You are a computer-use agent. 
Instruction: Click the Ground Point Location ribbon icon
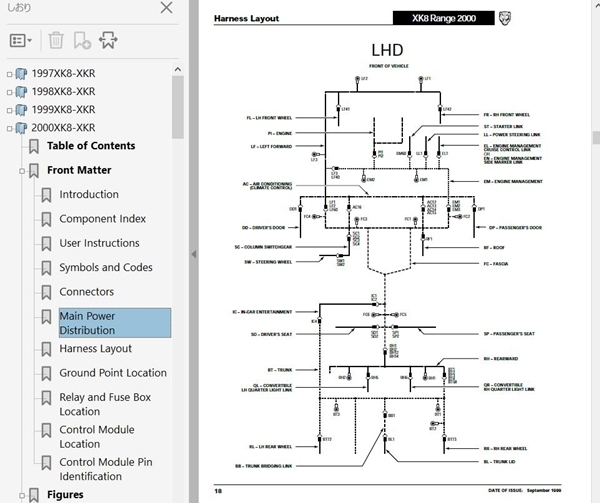tap(46, 374)
